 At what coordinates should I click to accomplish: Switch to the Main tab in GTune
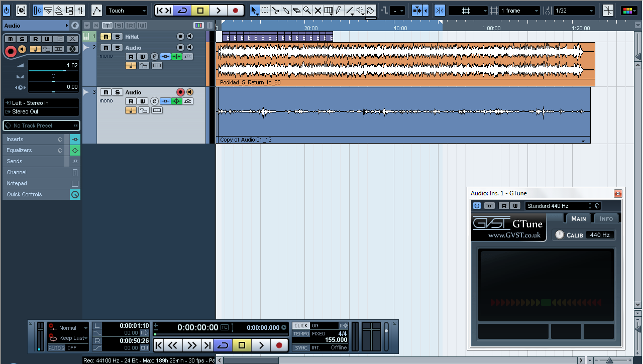click(578, 218)
